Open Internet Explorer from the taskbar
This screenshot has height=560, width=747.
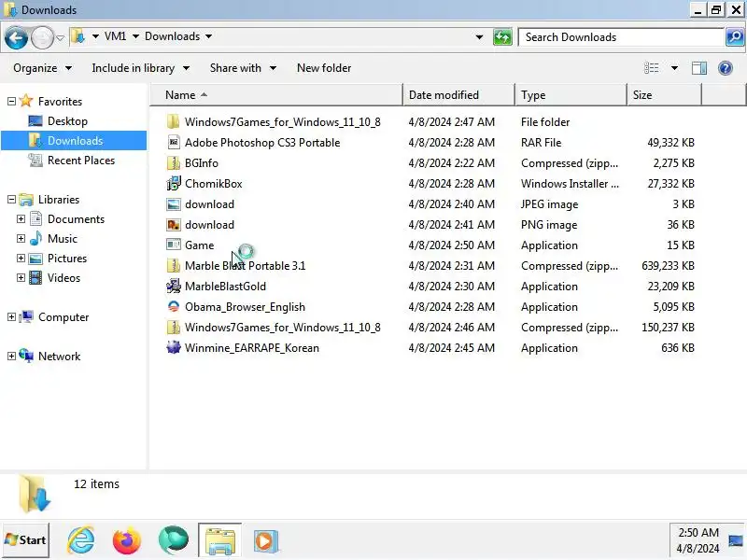click(x=81, y=540)
